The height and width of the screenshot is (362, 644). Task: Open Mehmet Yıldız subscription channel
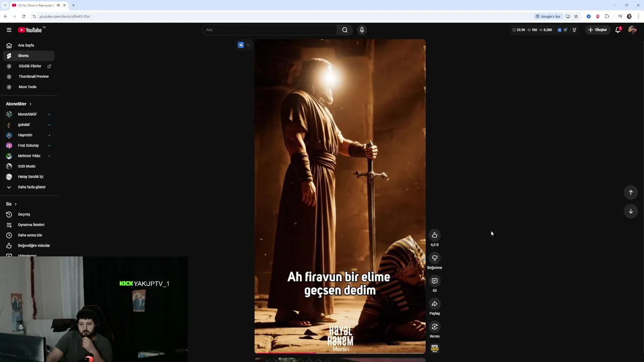coord(28,156)
